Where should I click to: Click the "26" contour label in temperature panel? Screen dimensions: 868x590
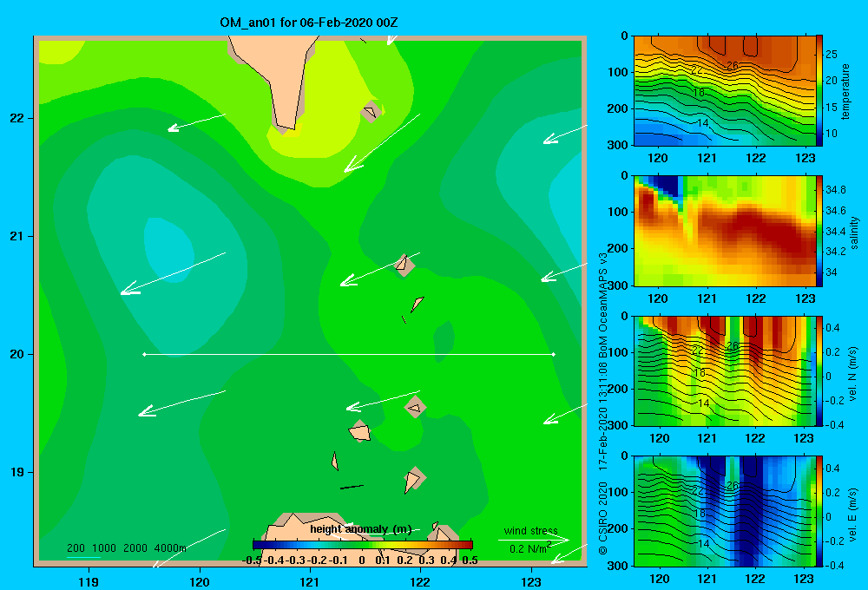(732, 65)
